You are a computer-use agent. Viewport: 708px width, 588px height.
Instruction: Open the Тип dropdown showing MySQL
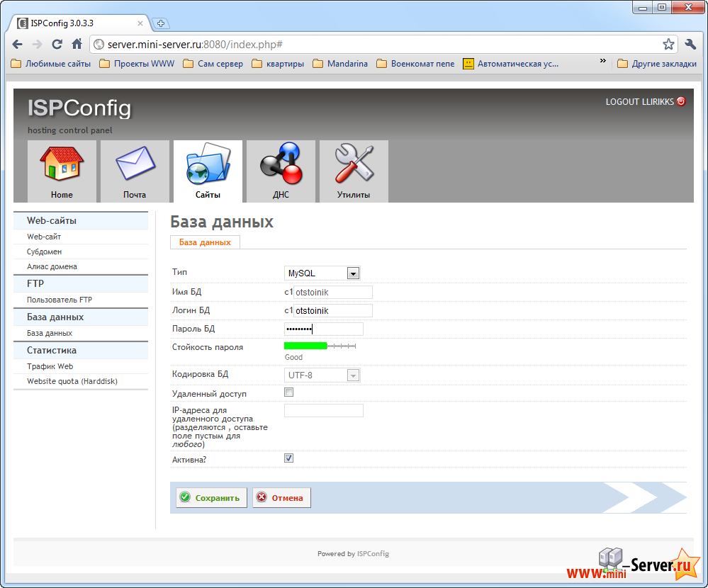tap(322, 273)
